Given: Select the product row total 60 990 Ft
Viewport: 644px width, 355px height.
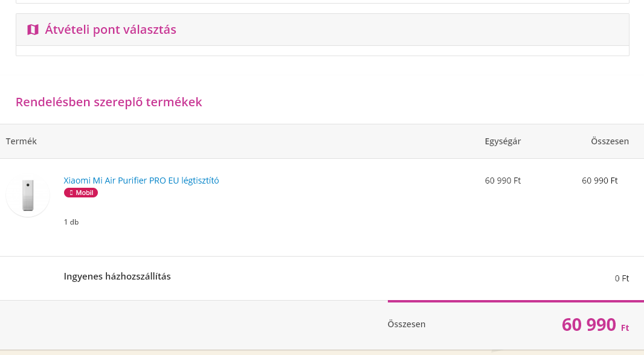Looking at the screenshot, I should click(x=600, y=181).
